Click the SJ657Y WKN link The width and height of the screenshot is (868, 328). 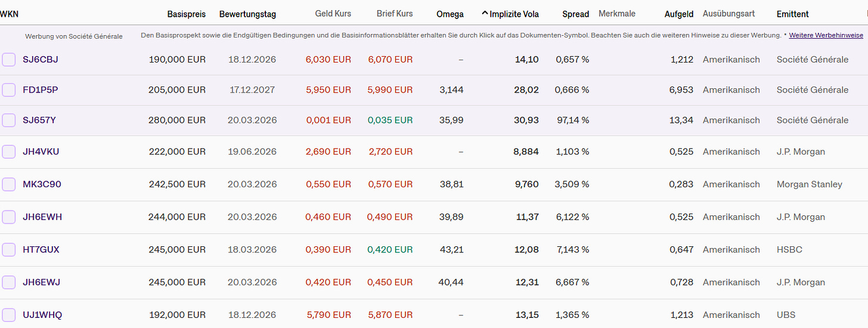(x=39, y=120)
